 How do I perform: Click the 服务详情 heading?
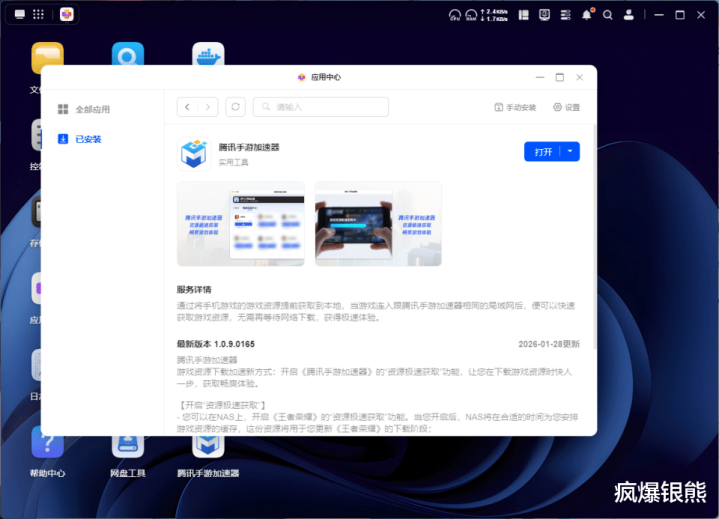pos(194,289)
